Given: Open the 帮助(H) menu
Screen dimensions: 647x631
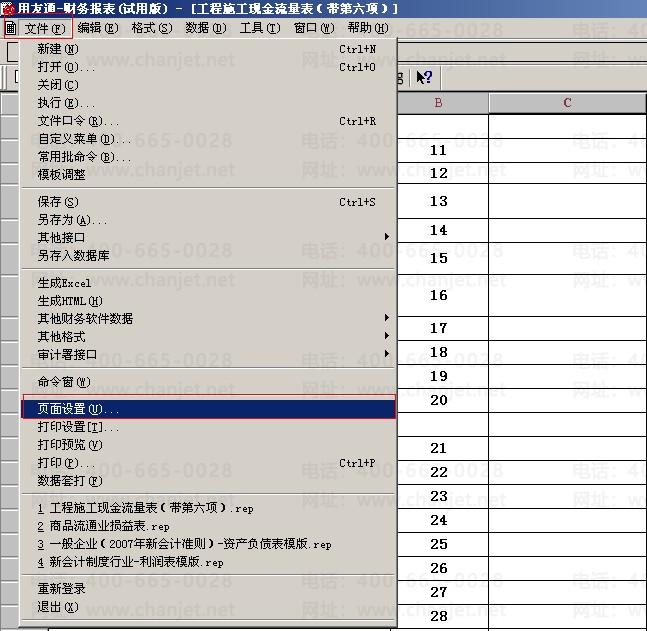Looking at the screenshot, I should coord(368,28).
